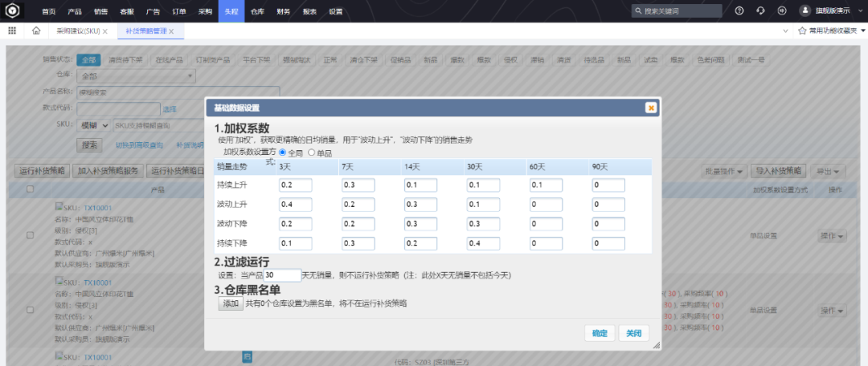Screen dimensions: 868x366
Task: Click 添加 to add warehouse blacklist
Action: coord(231,303)
